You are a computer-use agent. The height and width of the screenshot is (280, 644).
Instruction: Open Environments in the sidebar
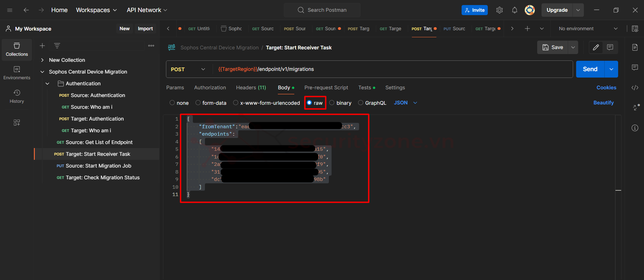click(17, 73)
